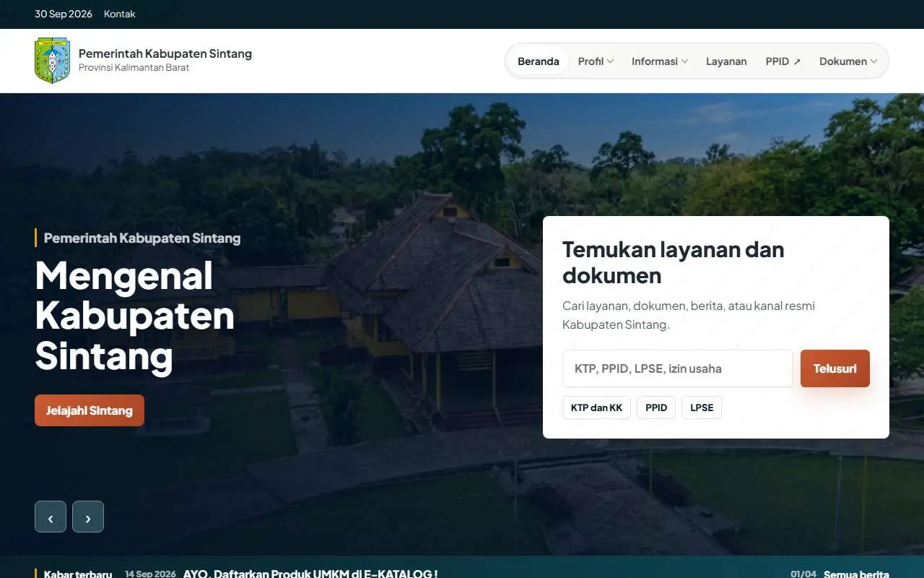Viewport: 924px width, 578px height.
Task: Click the 01/04 news counter
Action: pyautogui.click(x=803, y=574)
